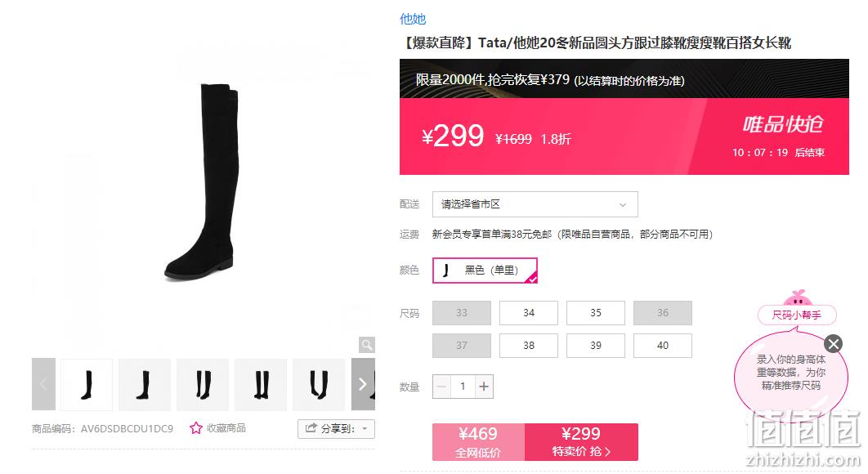Click the ¥299 特卖价 抢 button
Viewport: 868px width, 474px height.
pos(581,442)
